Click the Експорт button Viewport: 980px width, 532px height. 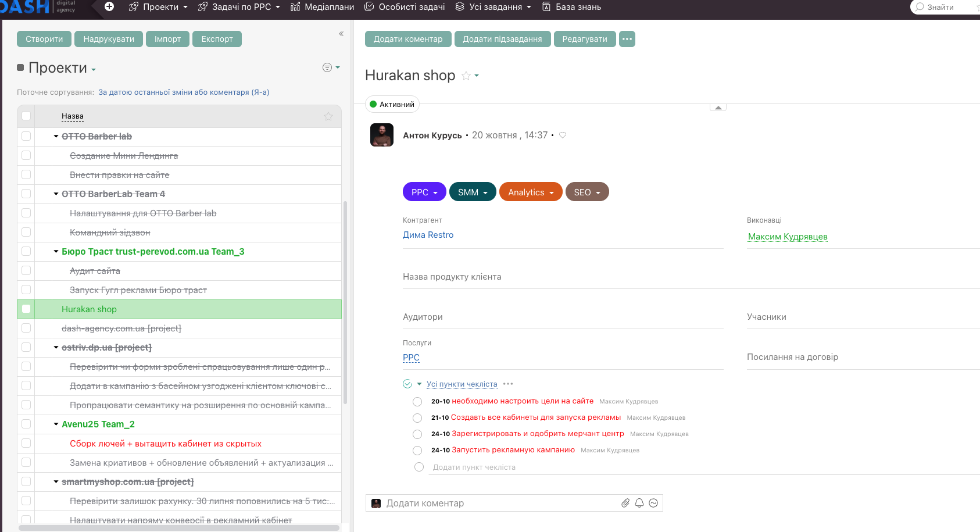click(217, 39)
